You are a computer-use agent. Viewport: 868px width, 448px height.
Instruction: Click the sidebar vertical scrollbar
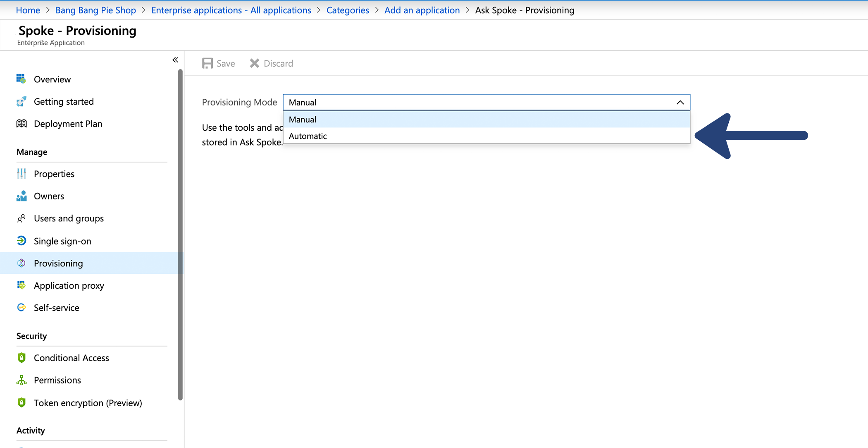point(180,235)
